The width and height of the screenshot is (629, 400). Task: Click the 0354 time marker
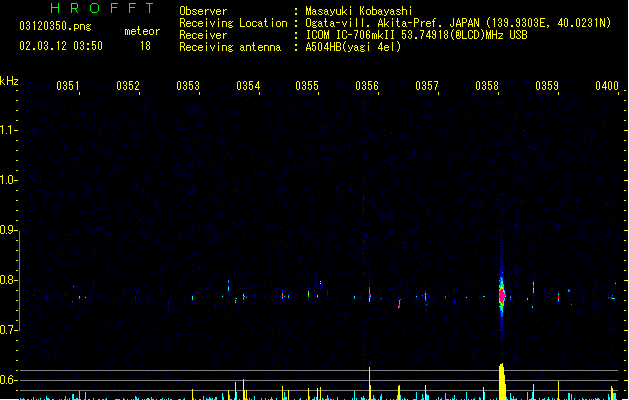point(248,86)
